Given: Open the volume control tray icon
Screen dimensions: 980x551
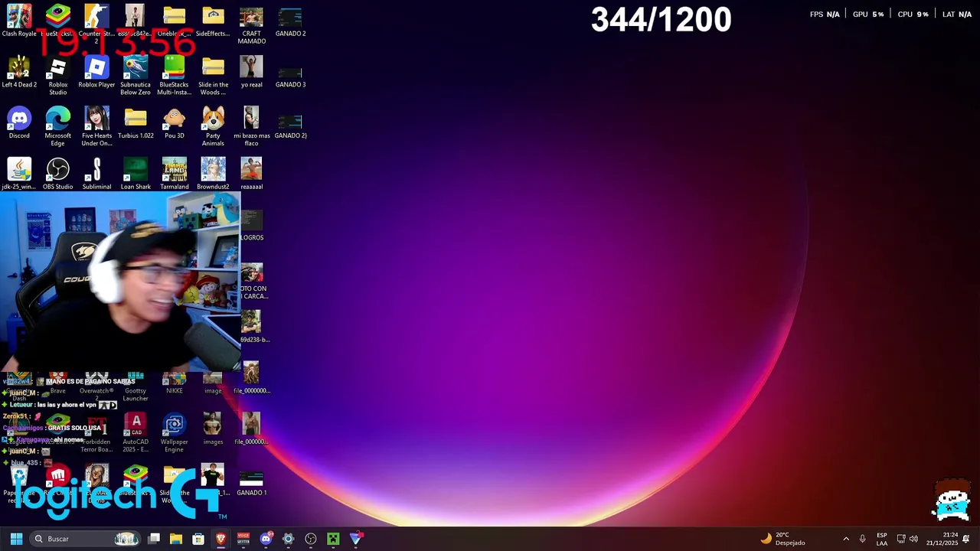Looking at the screenshot, I should (913, 539).
